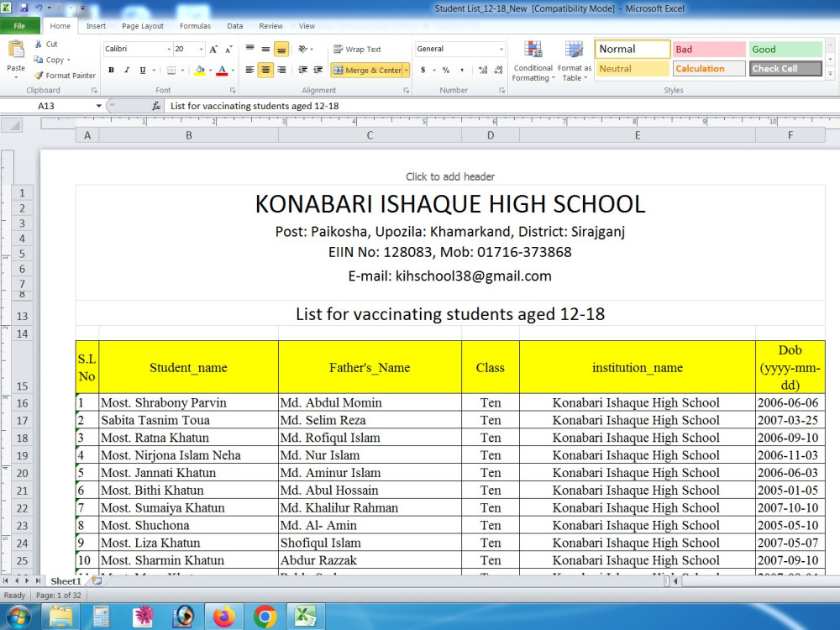Toggle italic formatting
The image size is (840, 630).
pos(127,71)
